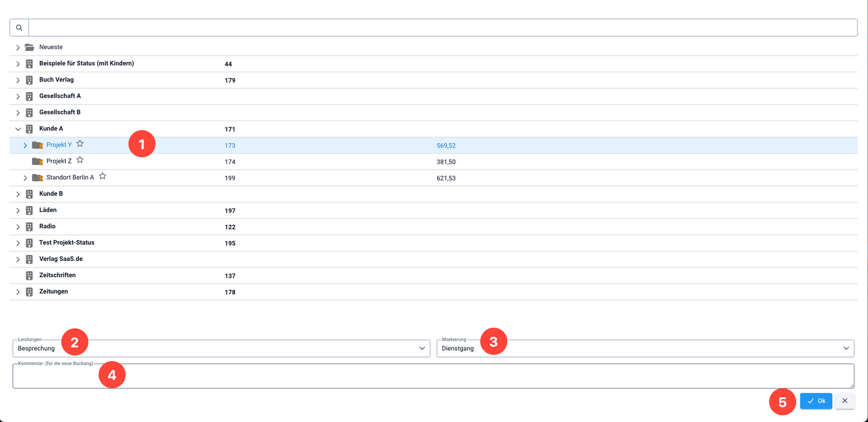Click the Gesellschaft A building icon
Viewport: 868px width, 422px height.
[x=29, y=96]
